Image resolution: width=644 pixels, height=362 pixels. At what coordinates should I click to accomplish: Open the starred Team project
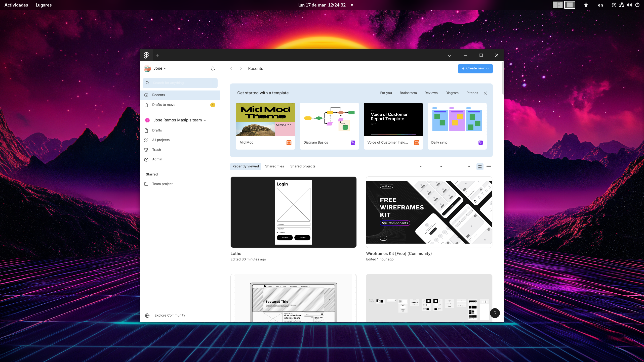180,184
